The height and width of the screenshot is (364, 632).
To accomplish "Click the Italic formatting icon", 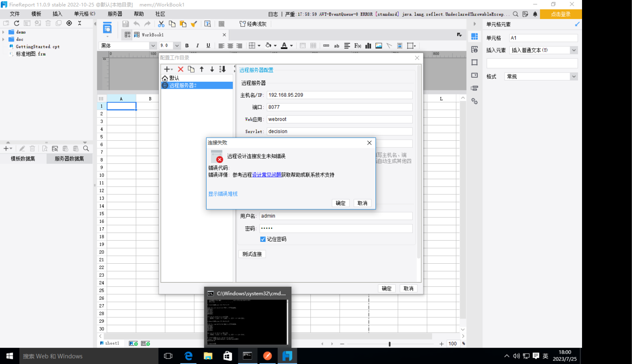I will [x=197, y=46].
